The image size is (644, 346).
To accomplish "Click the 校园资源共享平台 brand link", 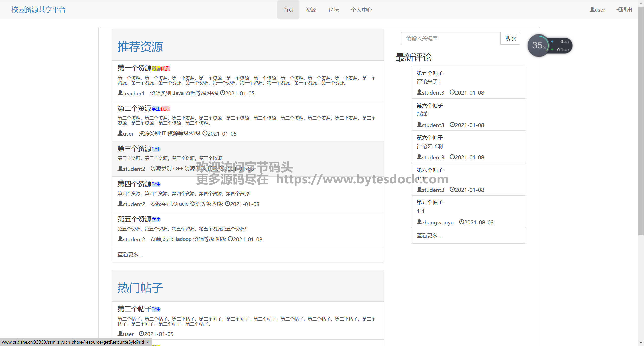I will 38,10.
